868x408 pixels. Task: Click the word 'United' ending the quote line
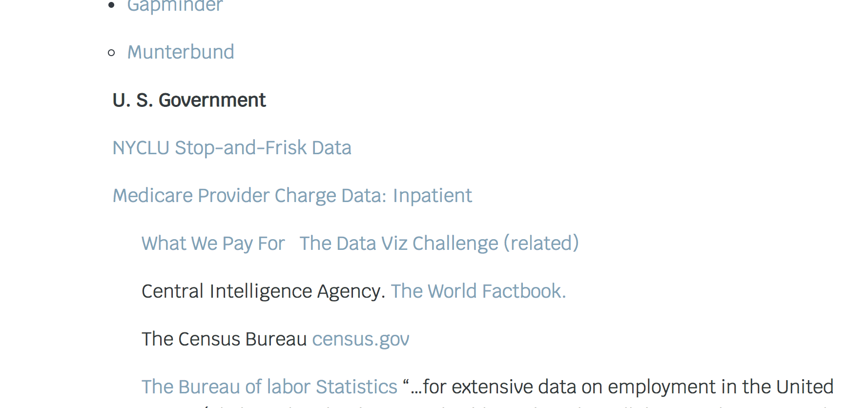pos(805,387)
